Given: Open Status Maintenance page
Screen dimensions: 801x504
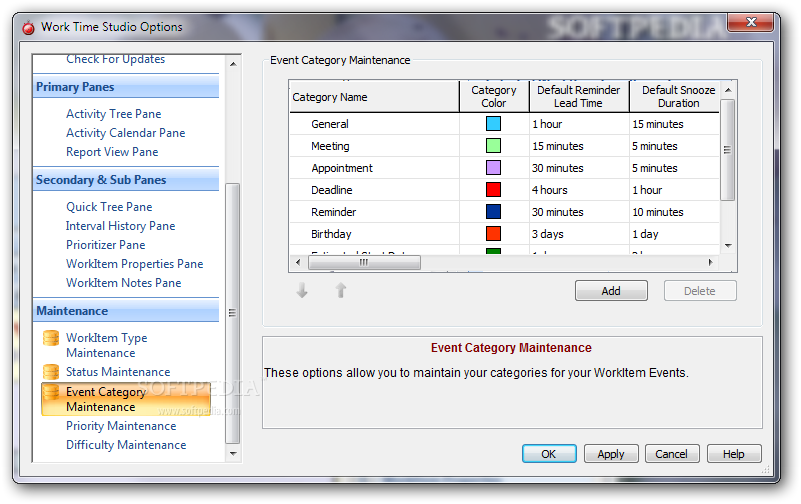Looking at the screenshot, I should pyautogui.click(x=118, y=372).
